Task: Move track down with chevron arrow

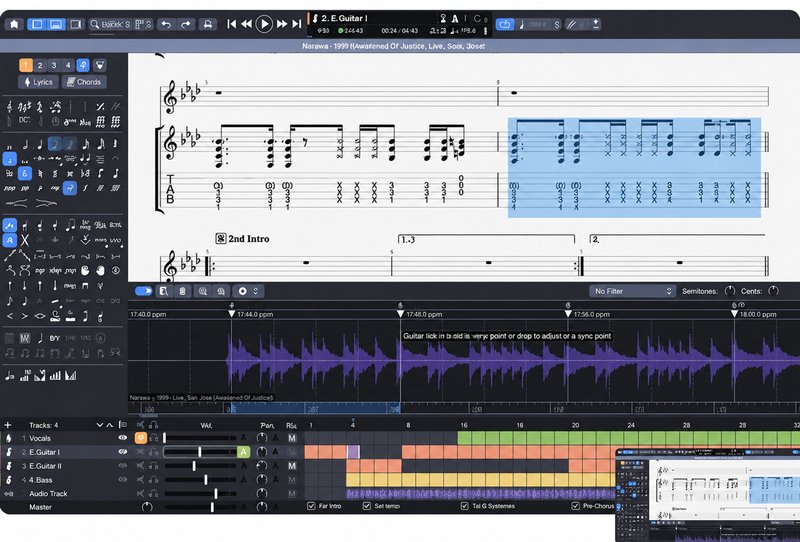Action: pyautogui.click(x=99, y=425)
